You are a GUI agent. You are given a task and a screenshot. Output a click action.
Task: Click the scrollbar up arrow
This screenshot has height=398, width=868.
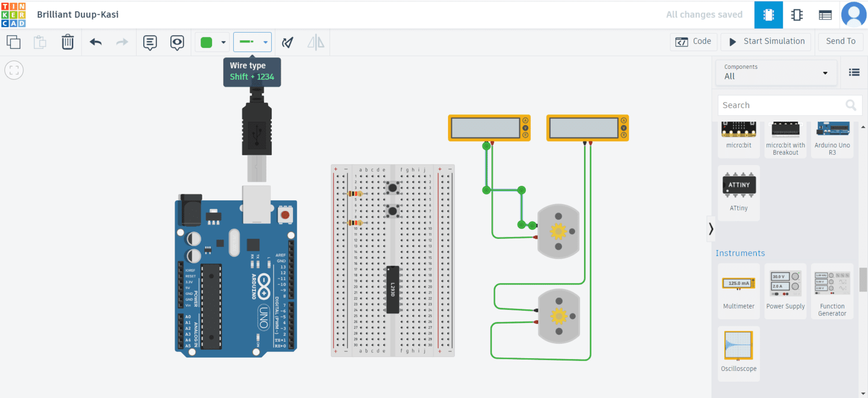(x=863, y=127)
